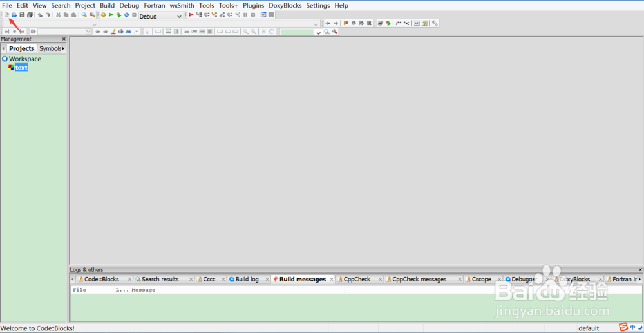This screenshot has height=333, width=644.
Task: Click the DoxyBlocks block comment icon
Action: 399,23
